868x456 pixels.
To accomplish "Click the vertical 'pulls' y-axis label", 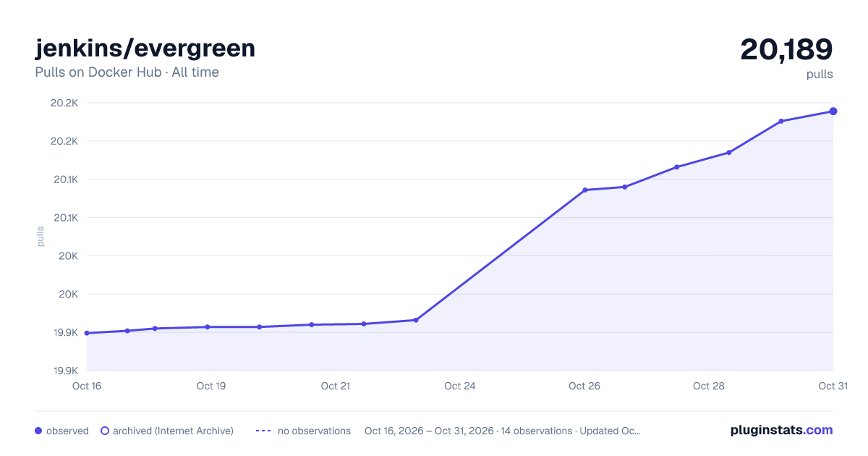I will point(41,237).
